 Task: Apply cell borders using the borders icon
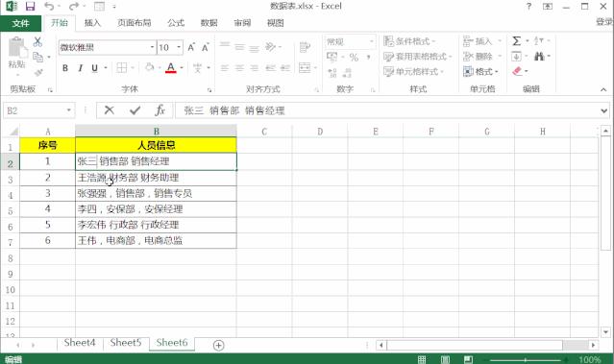coord(122,68)
